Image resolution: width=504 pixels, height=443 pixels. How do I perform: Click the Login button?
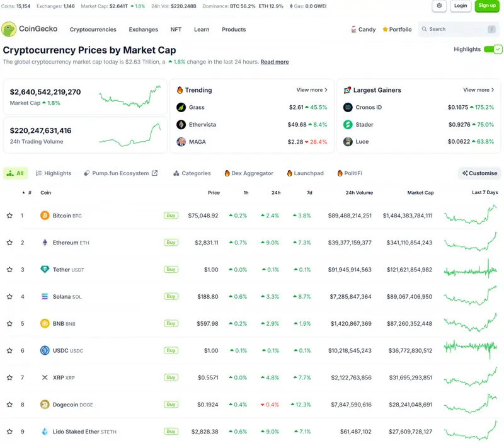click(461, 6)
